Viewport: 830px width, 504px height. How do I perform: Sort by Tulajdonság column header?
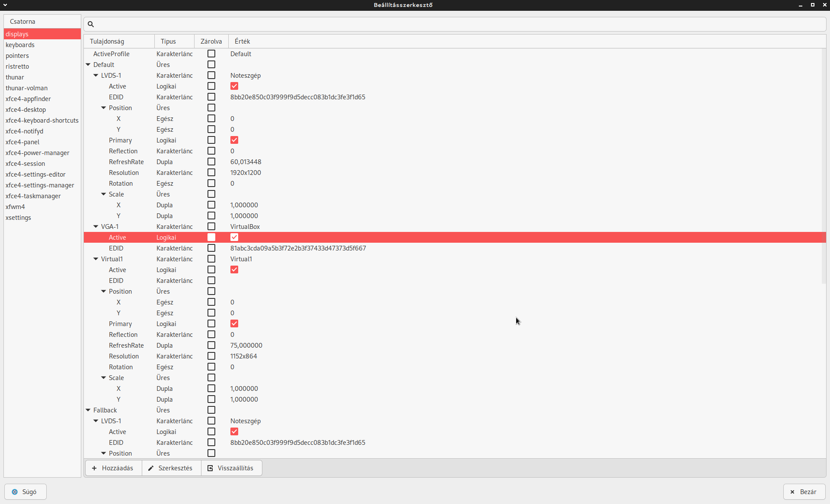click(119, 41)
